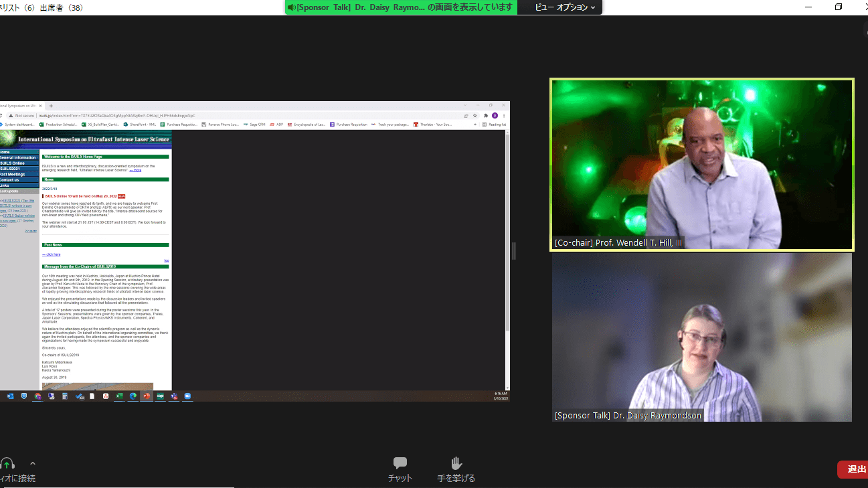The height and width of the screenshot is (488, 868).
Task: Close the International Symposium browser tab
Action: [x=41, y=106]
